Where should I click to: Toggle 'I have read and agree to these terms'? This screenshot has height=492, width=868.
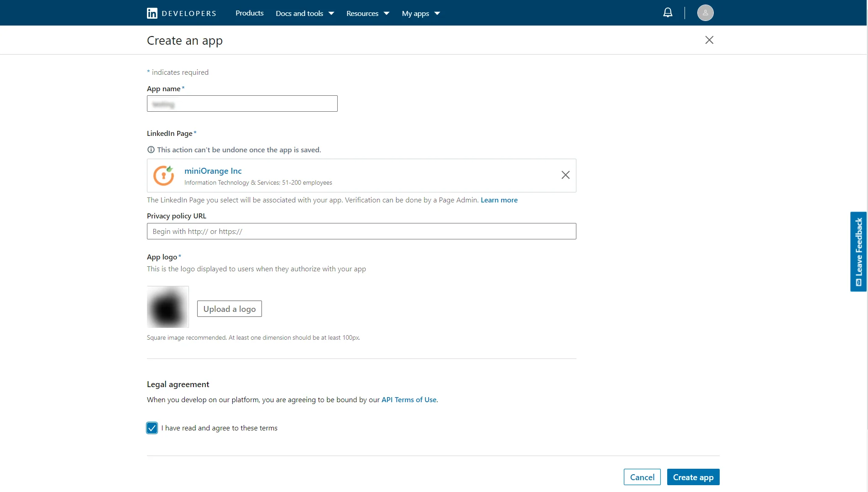[152, 428]
